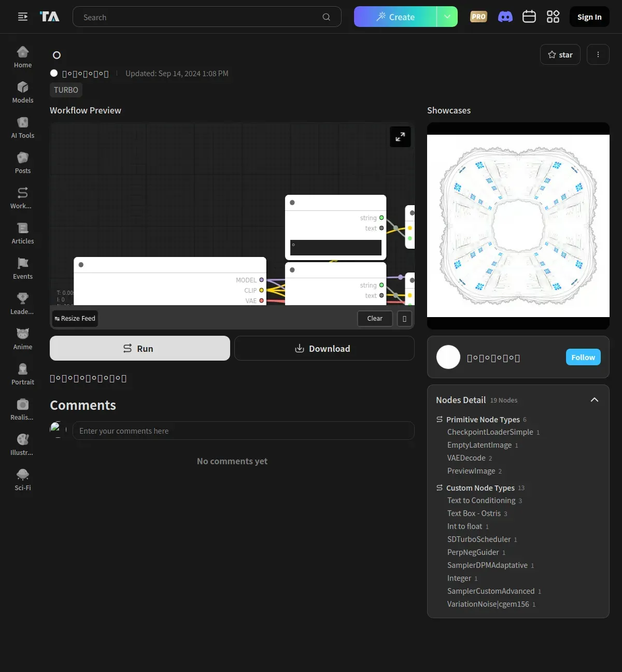Collapse the Nodes Detail panel

click(x=595, y=399)
